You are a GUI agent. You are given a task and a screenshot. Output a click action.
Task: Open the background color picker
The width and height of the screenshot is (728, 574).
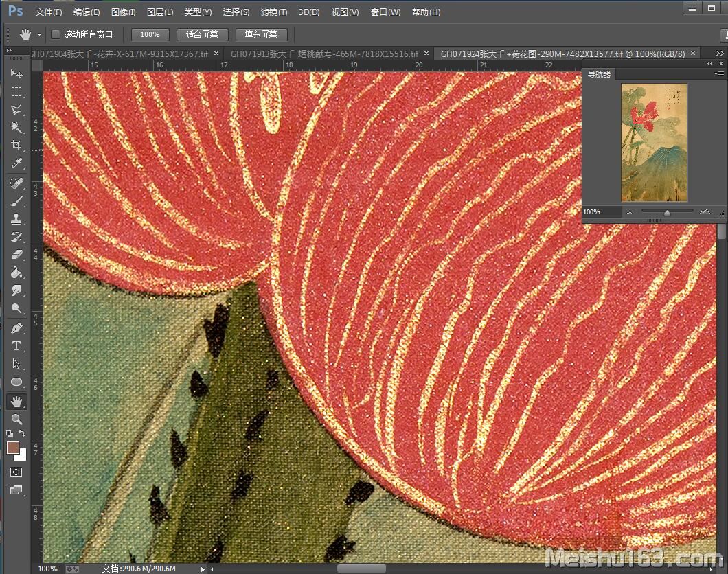click(x=22, y=456)
